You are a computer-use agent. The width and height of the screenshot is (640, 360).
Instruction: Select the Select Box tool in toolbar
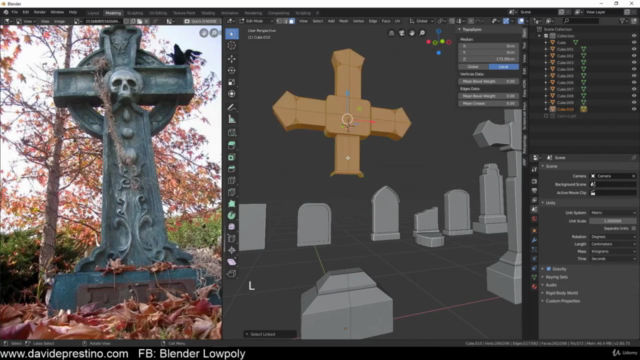[231, 34]
